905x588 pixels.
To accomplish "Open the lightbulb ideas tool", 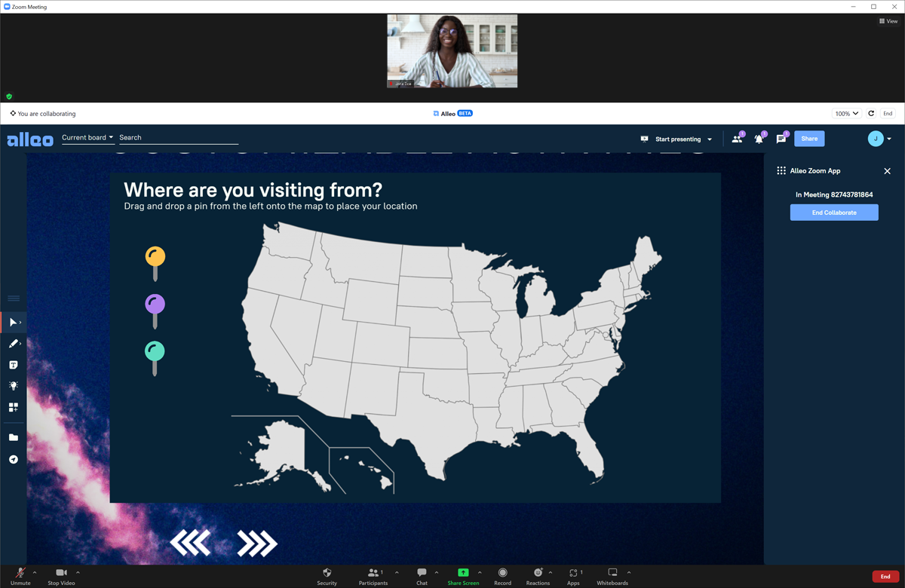I will [x=13, y=386].
